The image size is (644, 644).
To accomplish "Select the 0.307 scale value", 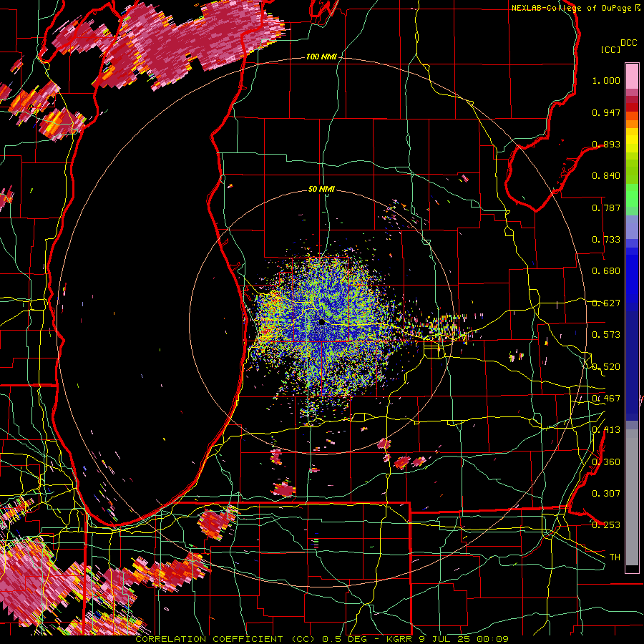I will (x=606, y=493).
